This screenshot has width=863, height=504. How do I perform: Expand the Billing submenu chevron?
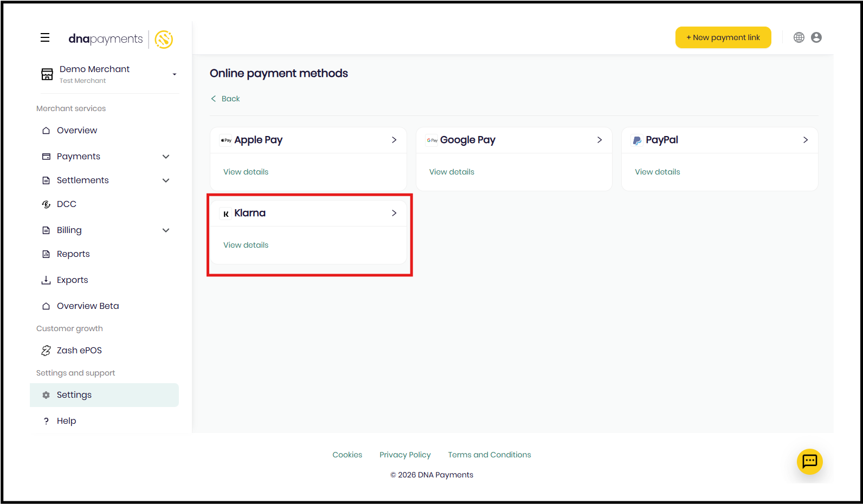click(x=166, y=230)
